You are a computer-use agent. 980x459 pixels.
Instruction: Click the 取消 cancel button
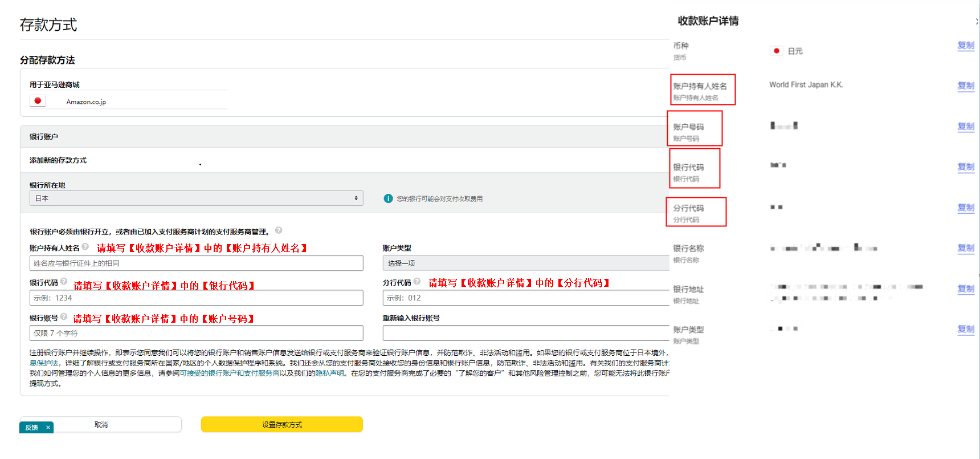point(101,425)
